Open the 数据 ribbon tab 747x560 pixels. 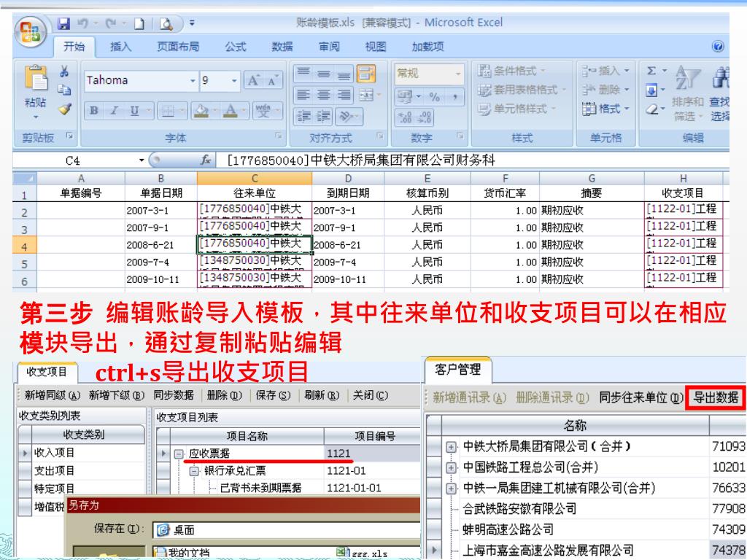coord(282,46)
